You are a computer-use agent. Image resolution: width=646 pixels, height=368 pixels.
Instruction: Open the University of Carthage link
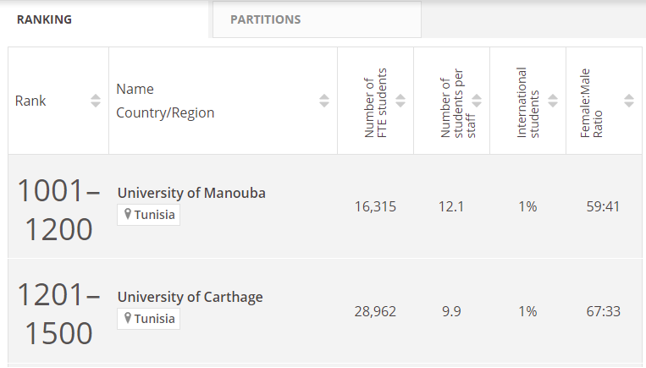click(x=190, y=297)
